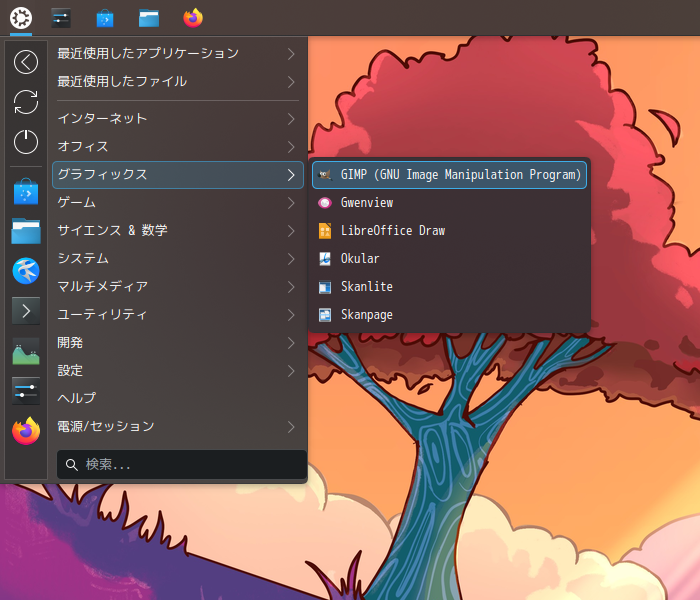Open the サイエンス & 数学 category
Viewport: 700px width, 600px height.
point(178,231)
